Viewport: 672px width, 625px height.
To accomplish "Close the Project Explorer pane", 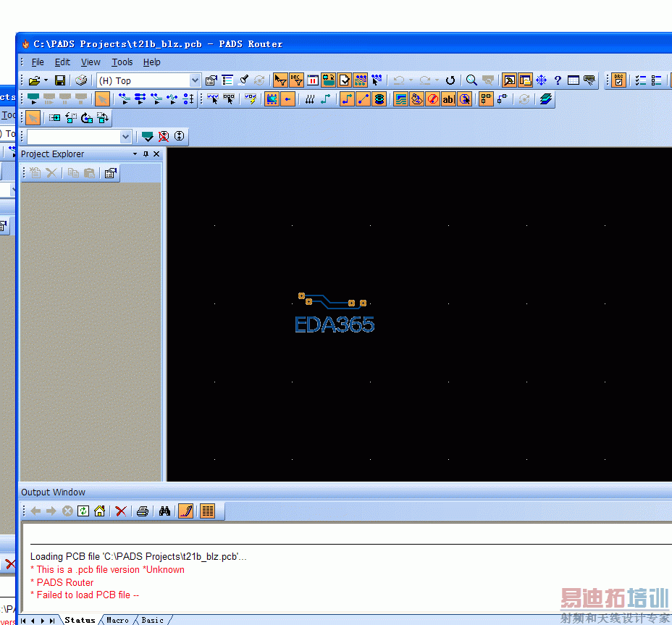I will 156,154.
